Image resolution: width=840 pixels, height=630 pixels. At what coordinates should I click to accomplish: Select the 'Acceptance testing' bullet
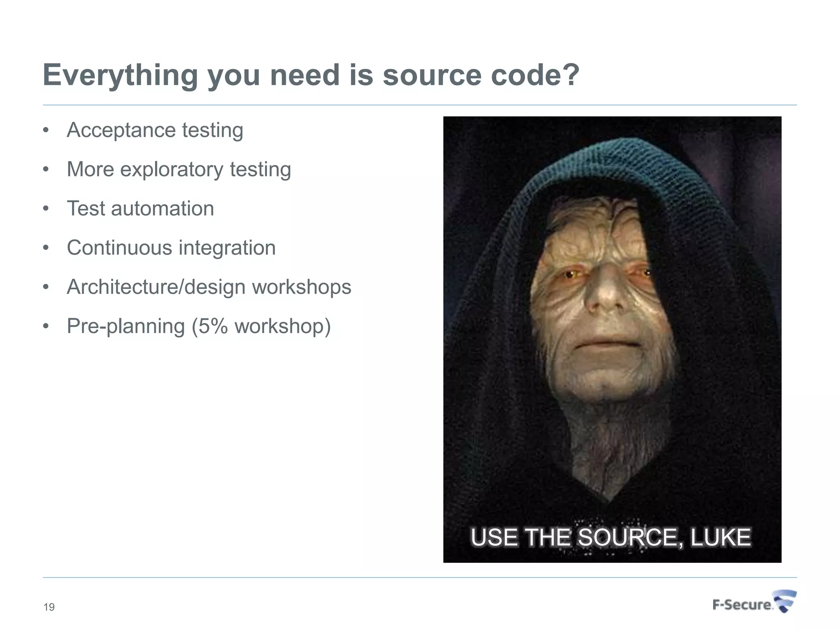(155, 131)
